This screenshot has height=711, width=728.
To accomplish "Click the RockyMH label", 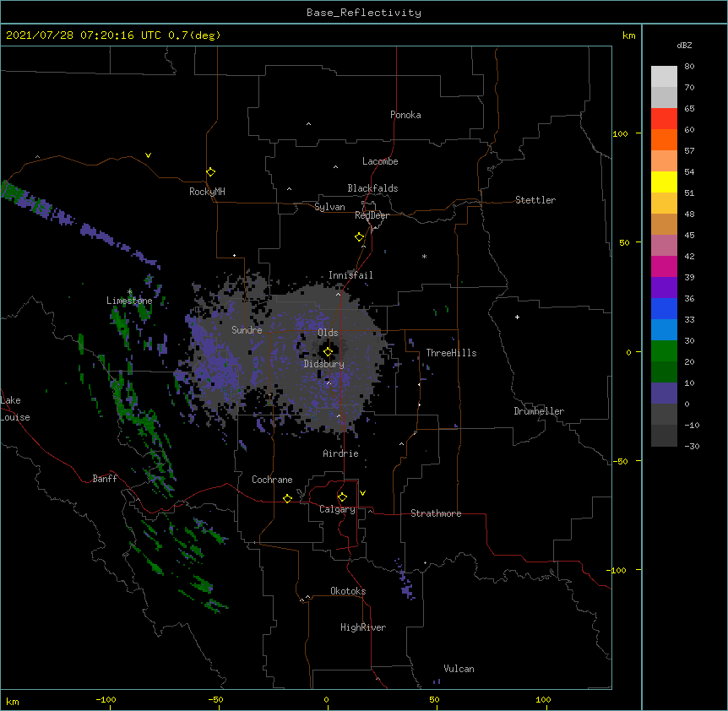I will [x=207, y=192].
